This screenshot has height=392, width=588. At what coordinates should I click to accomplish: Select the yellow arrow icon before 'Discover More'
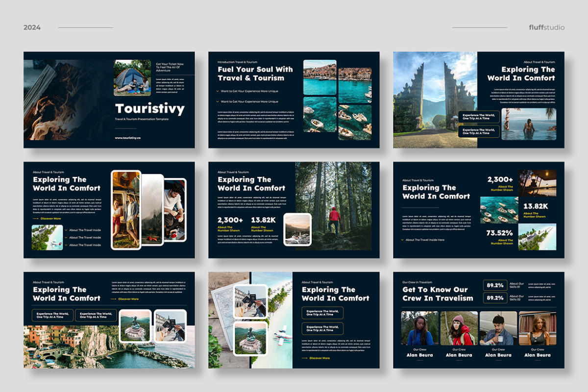point(36,219)
